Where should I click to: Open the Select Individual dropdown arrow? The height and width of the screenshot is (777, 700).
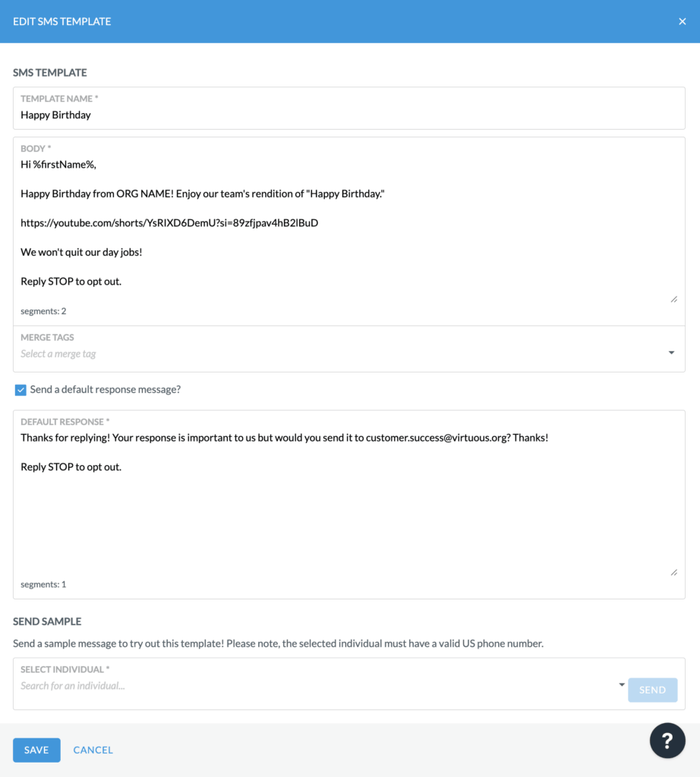[622, 685]
